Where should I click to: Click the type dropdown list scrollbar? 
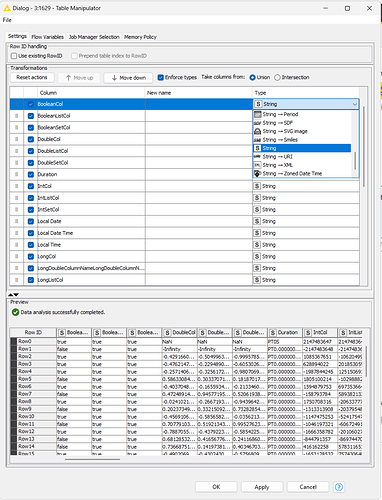click(355, 161)
